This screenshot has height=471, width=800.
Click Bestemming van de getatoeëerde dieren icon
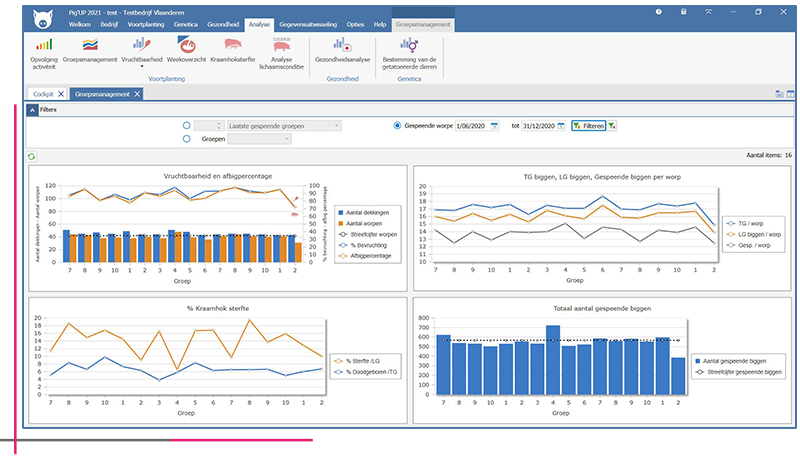pyautogui.click(x=410, y=44)
